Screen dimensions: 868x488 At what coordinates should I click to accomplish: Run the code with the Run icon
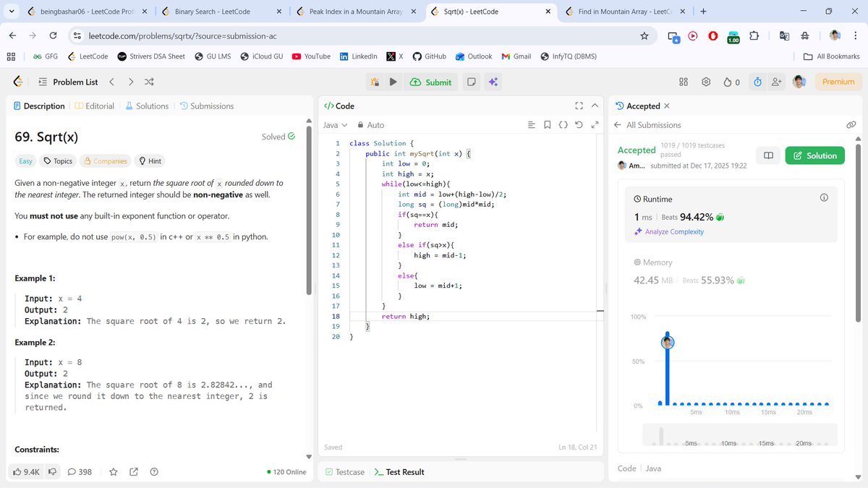pyautogui.click(x=393, y=82)
